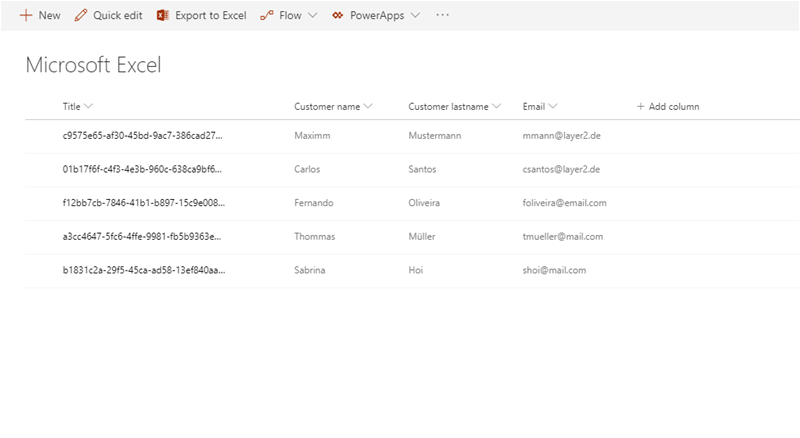The width and height of the screenshot is (800, 438).
Task: Click the email mmann@layer2.de
Action: (x=561, y=135)
